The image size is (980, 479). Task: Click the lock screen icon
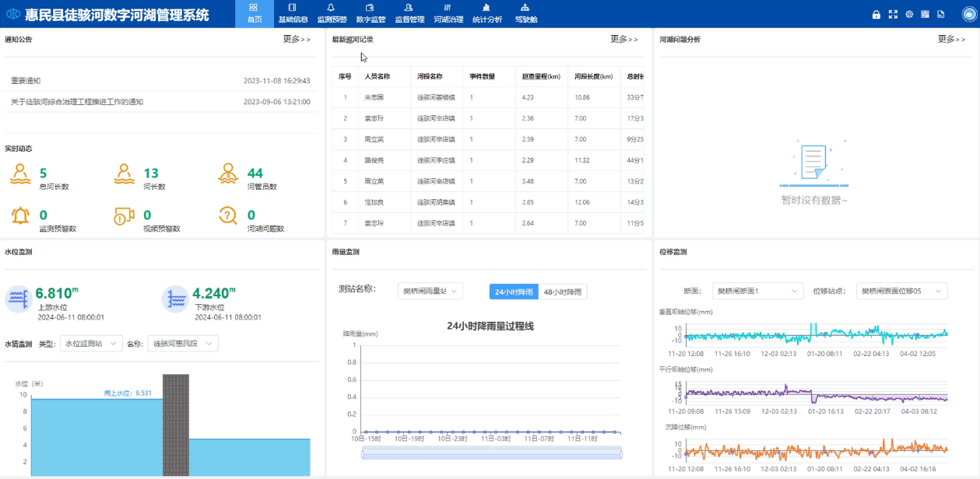point(876,14)
